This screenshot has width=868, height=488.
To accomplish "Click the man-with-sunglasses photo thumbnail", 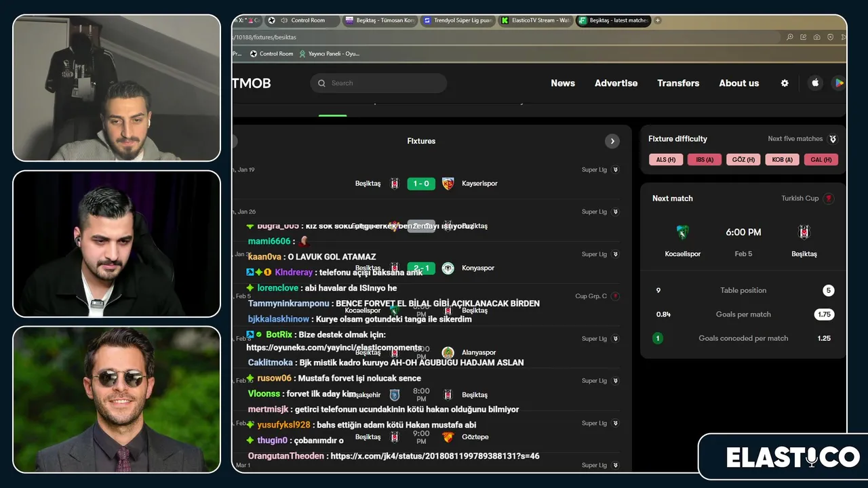I will point(117,400).
